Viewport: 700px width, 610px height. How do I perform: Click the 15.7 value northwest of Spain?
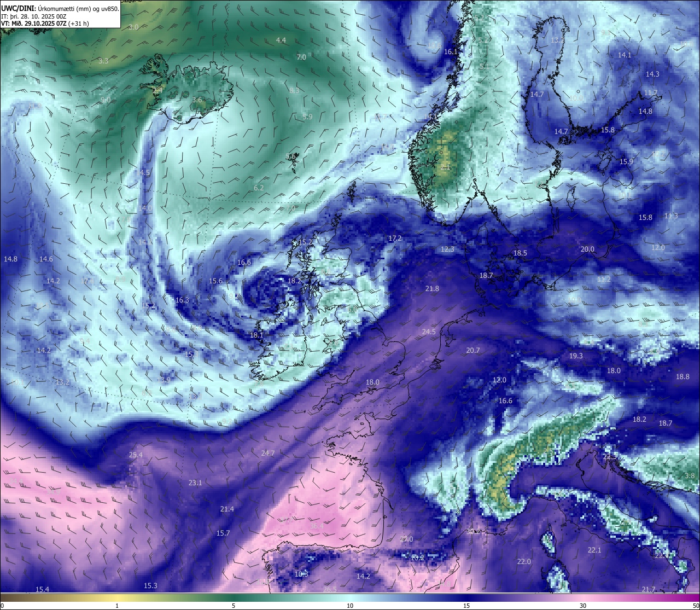[x=223, y=533]
